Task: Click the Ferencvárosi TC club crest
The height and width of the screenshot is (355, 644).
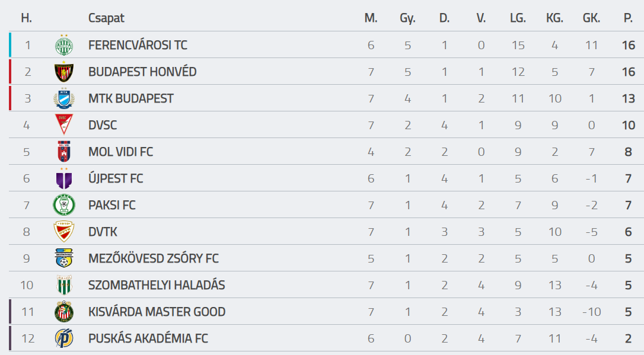Action: [64, 44]
